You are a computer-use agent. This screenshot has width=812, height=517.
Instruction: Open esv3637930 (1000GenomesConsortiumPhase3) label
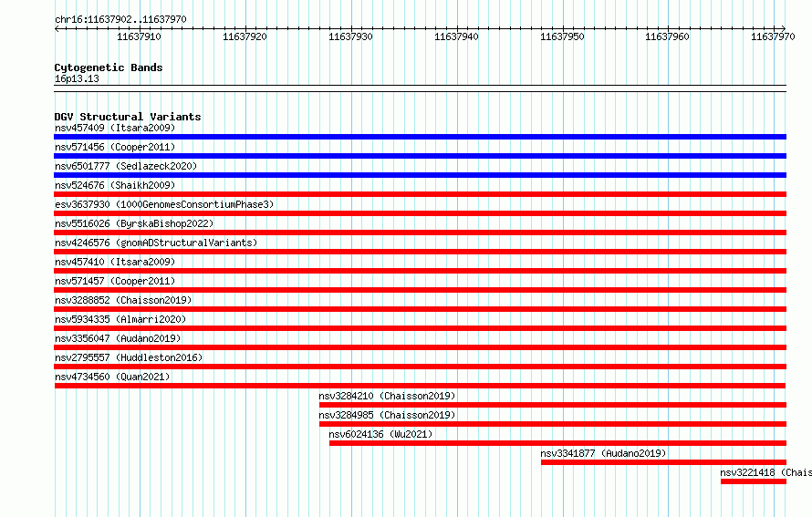[x=164, y=204]
